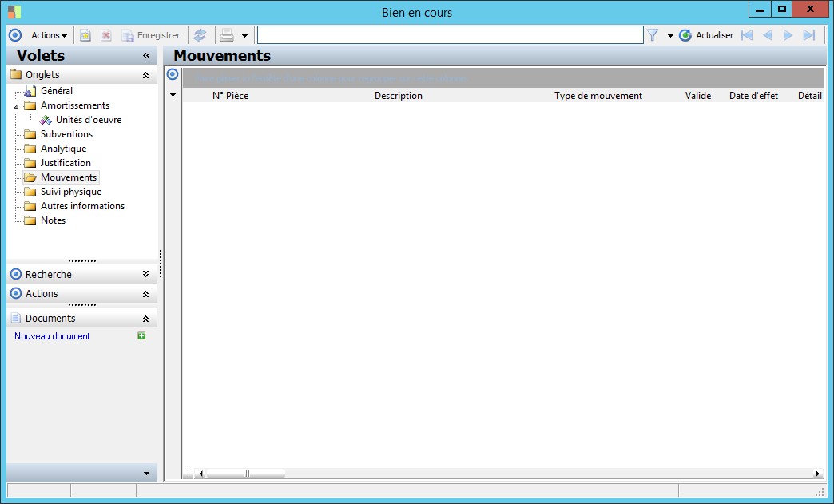Click the horizontal scrollbar thumb
This screenshot has height=504, width=834.
coord(246,474)
